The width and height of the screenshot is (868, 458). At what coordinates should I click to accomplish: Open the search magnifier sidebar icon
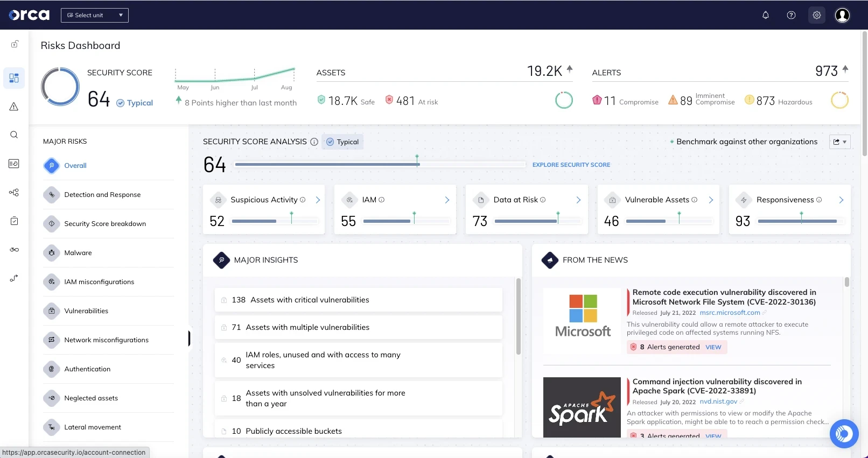(14, 135)
